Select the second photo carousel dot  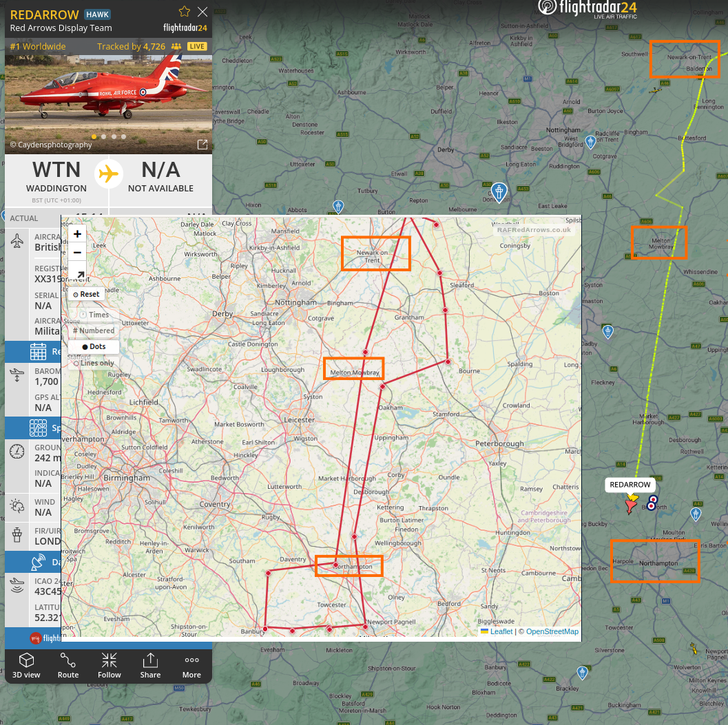point(103,136)
